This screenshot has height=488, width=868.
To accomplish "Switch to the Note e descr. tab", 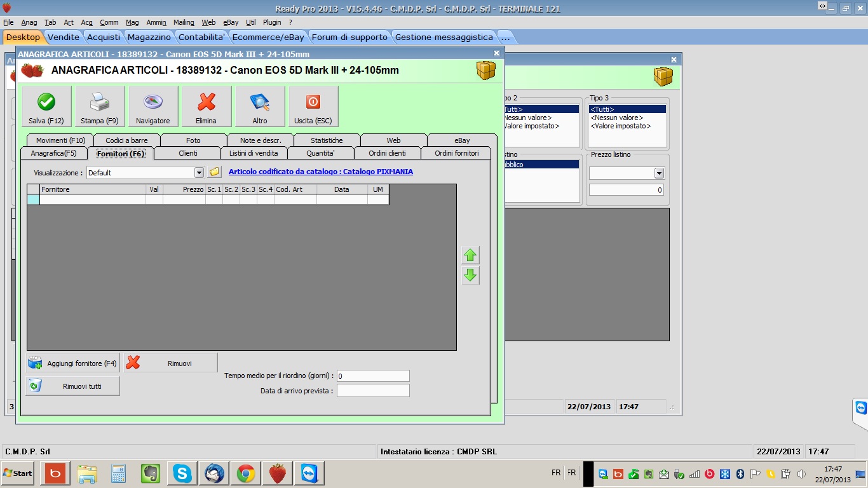I will tap(261, 140).
